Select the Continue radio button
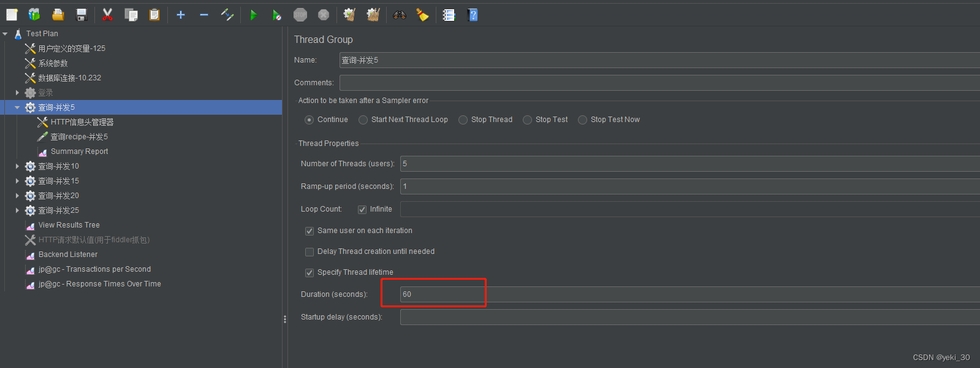The width and height of the screenshot is (980, 368). coord(310,120)
